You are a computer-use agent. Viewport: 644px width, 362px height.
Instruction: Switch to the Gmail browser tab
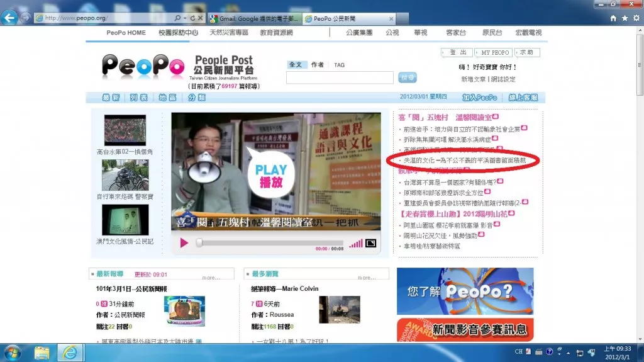click(254, 18)
